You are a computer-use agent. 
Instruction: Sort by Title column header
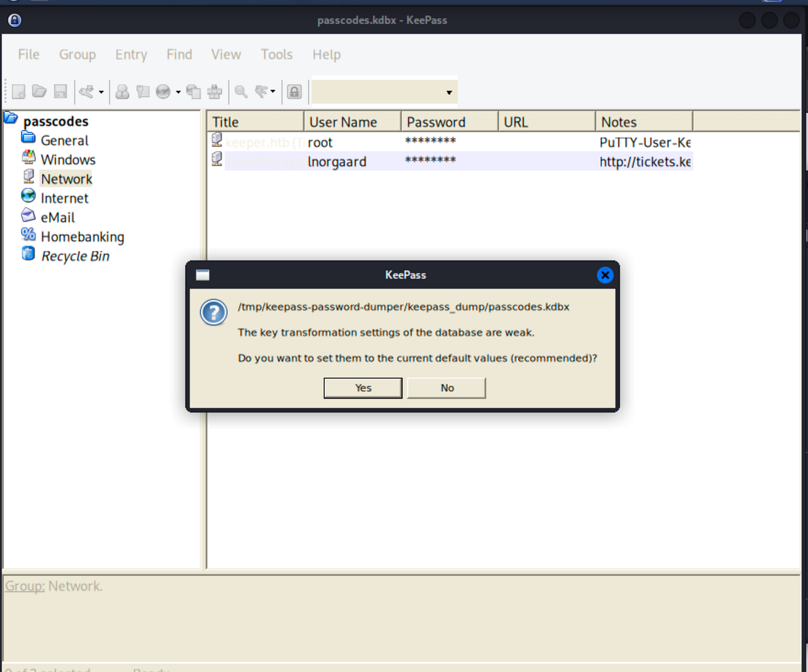point(256,122)
